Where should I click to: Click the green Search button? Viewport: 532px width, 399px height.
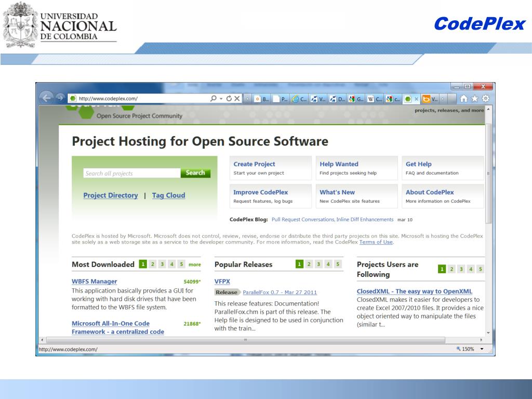pyautogui.click(x=195, y=173)
